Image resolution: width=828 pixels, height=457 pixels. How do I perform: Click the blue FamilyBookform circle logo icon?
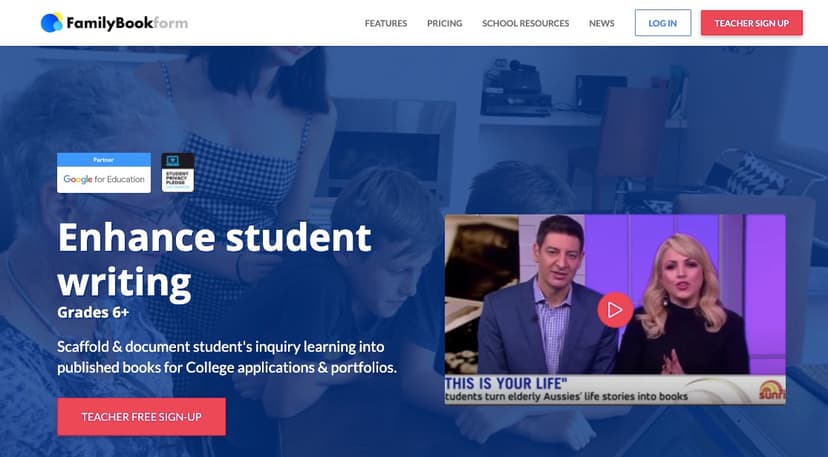52,22
